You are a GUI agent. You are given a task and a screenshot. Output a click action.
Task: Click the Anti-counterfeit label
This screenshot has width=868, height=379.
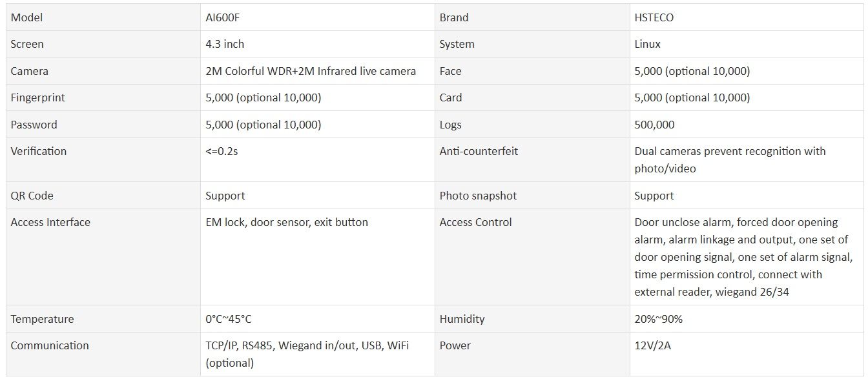click(479, 151)
